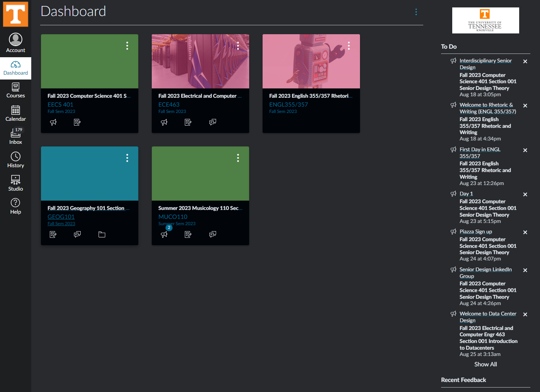This screenshot has width=540, height=392.
Task: Open assignments on the Geography 101 card
Action: (x=53, y=234)
